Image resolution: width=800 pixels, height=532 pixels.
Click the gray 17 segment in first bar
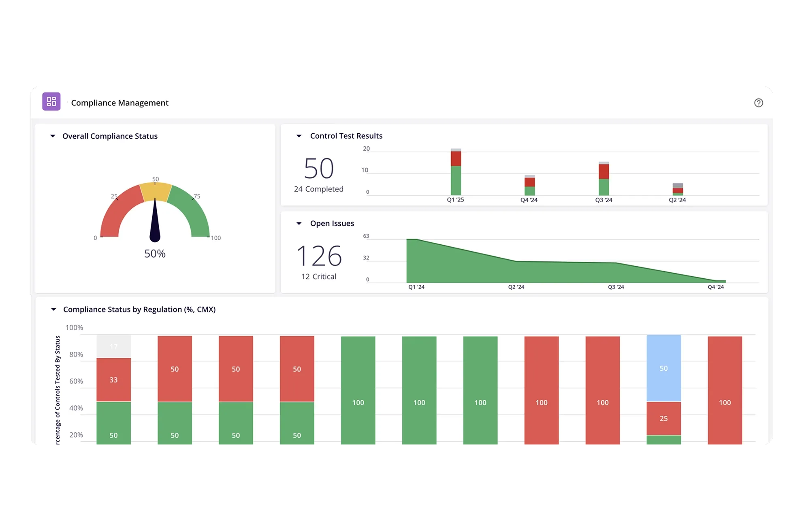click(x=113, y=346)
